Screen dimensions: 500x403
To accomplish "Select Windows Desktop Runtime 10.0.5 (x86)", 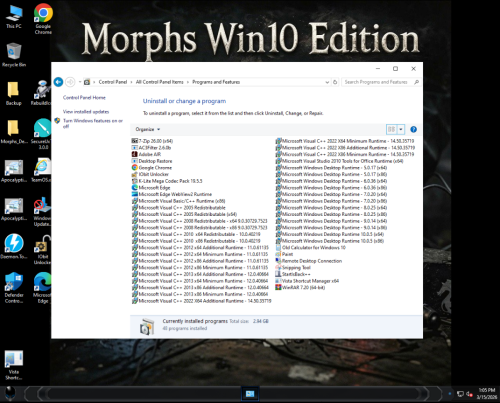I will [330, 241].
